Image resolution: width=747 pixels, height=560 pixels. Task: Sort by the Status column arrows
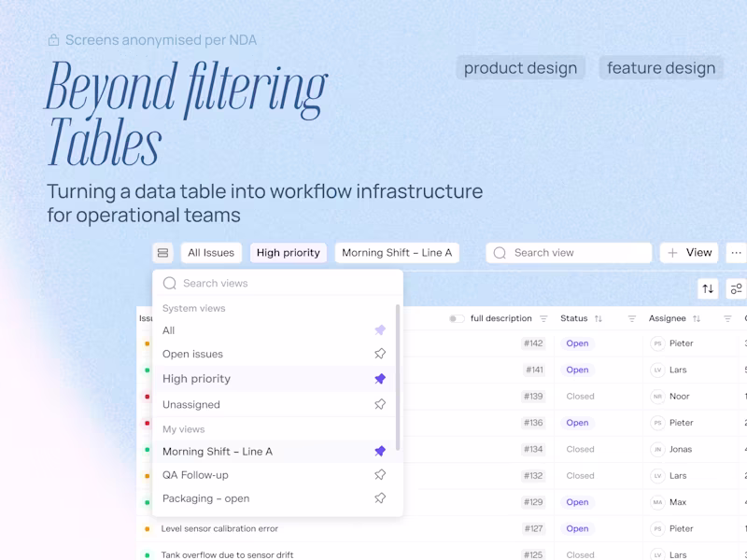(599, 318)
